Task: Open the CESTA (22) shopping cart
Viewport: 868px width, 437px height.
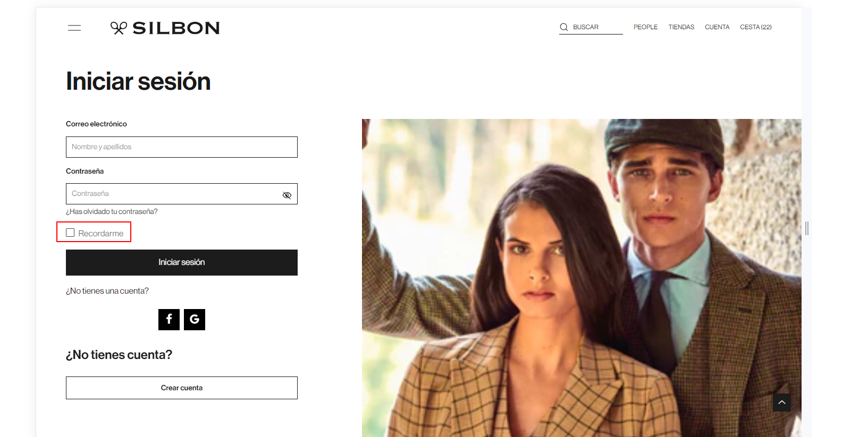Action: (756, 27)
